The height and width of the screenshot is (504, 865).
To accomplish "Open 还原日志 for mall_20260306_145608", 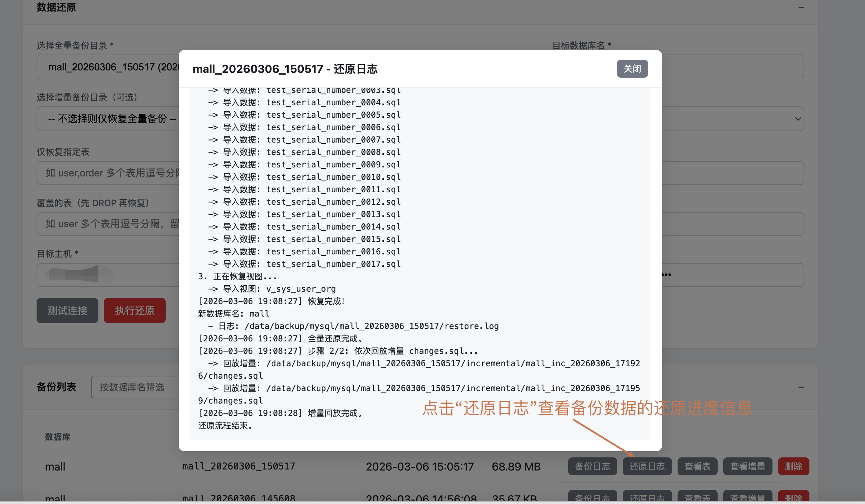I will pos(647,498).
